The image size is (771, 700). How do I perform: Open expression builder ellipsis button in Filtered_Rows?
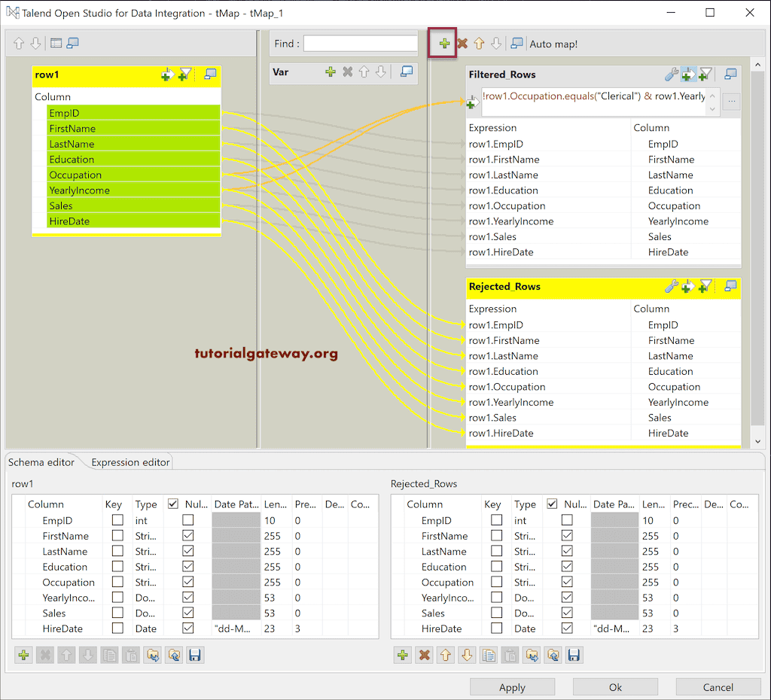coord(731,102)
